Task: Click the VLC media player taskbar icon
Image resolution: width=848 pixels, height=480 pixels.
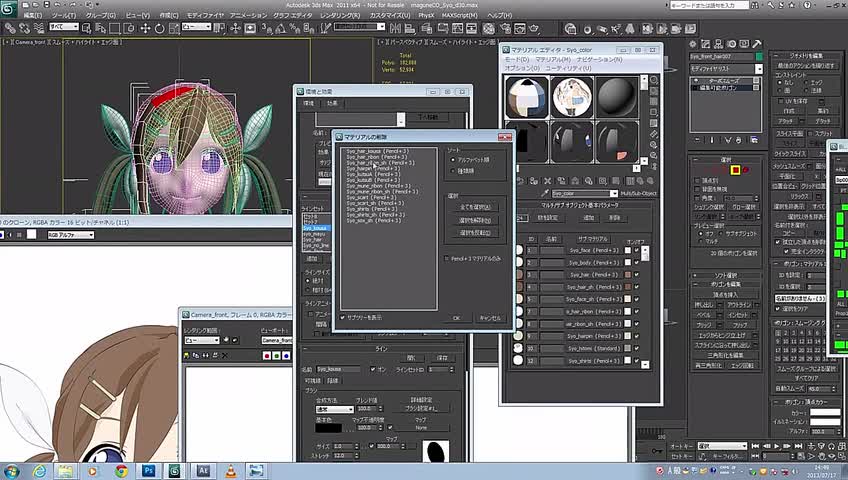Action: tap(231, 469)
